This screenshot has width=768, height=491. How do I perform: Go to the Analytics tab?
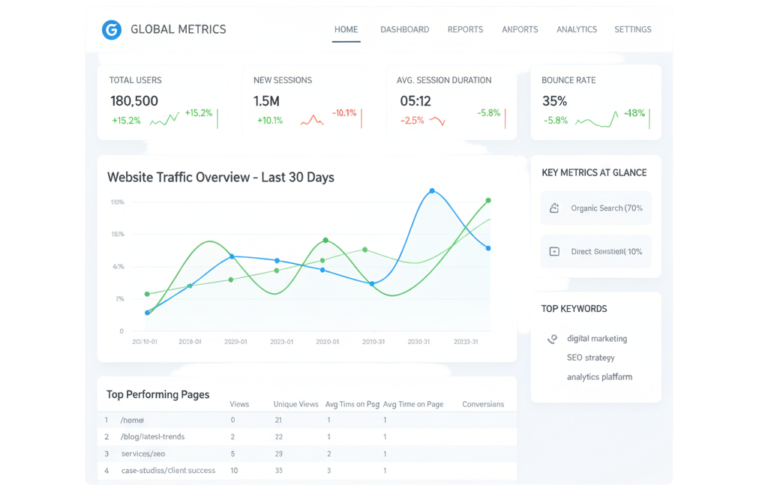tap(577, 30)
